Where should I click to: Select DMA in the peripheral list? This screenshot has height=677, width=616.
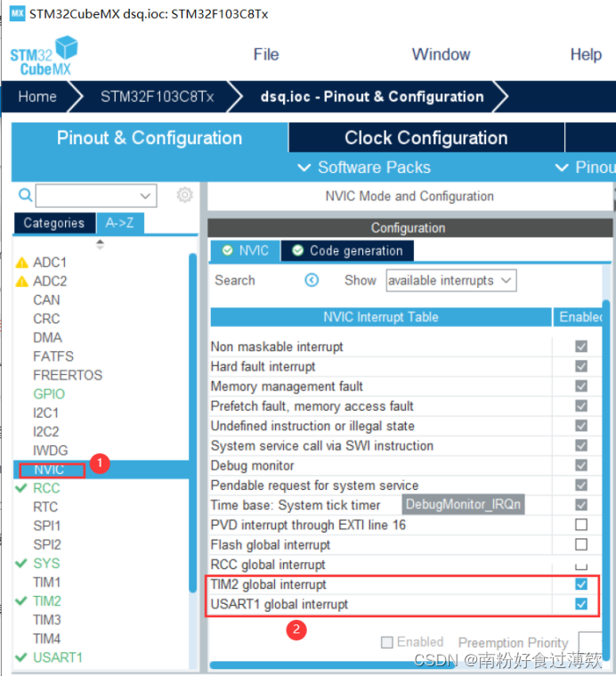tap(47, 338)
